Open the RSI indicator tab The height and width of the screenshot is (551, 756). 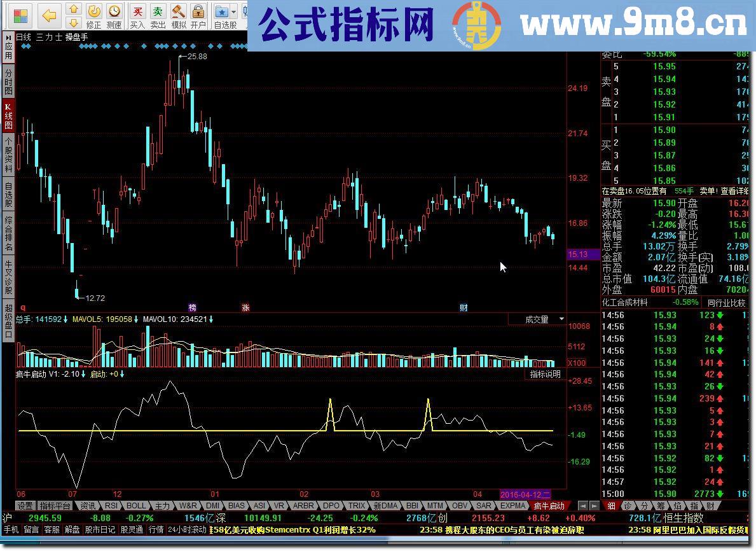pyautogui.click(x=111, y=507)
